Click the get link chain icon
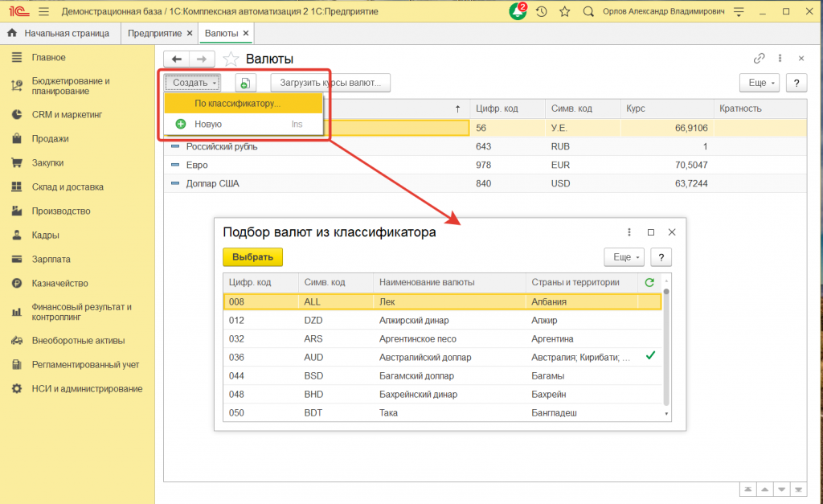823x504 pixels. pyautogui.click(x=759, y=59)
